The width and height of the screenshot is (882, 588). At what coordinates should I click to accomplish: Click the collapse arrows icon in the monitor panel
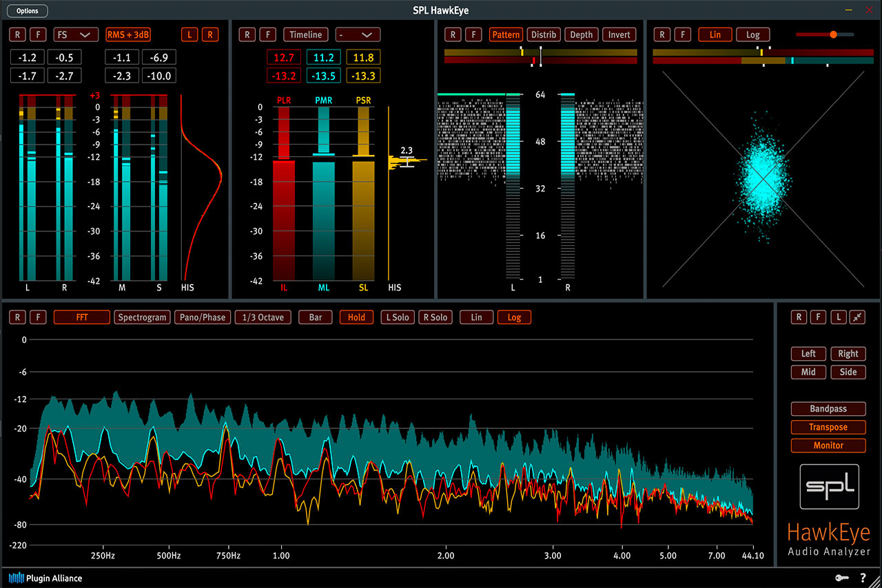click(x=857, y=317)
